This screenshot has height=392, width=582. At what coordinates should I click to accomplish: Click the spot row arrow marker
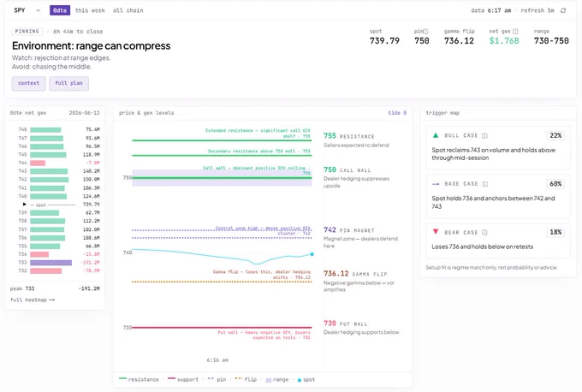click(x=25, y=205)
